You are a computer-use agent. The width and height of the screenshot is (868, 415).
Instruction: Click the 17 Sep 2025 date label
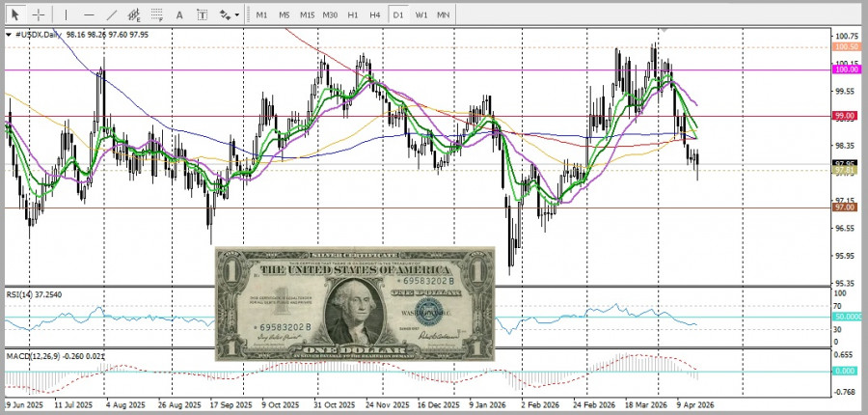click(x=231, y=404)
